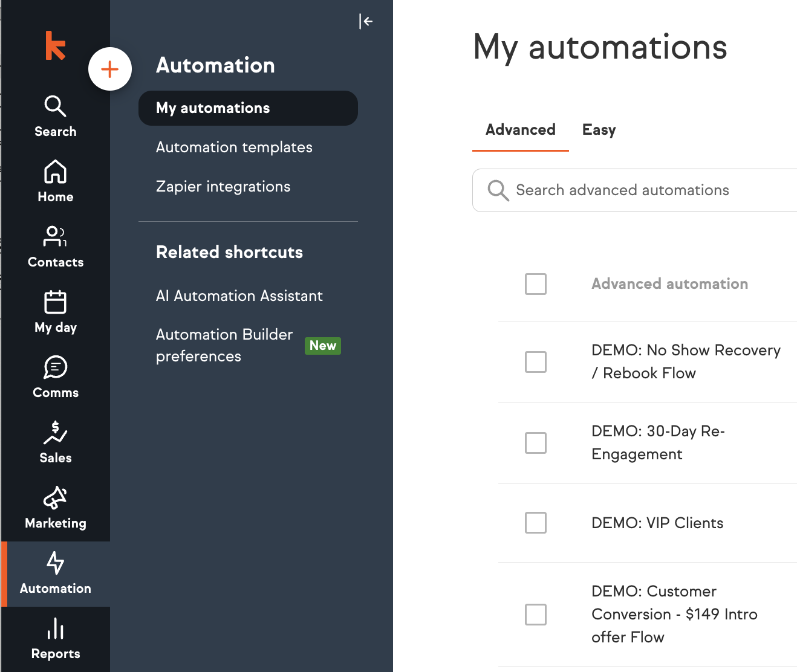The height and width of the screenshot is (672, 797).
Task: Switch to the Easy tab
Action: point(599,130)
